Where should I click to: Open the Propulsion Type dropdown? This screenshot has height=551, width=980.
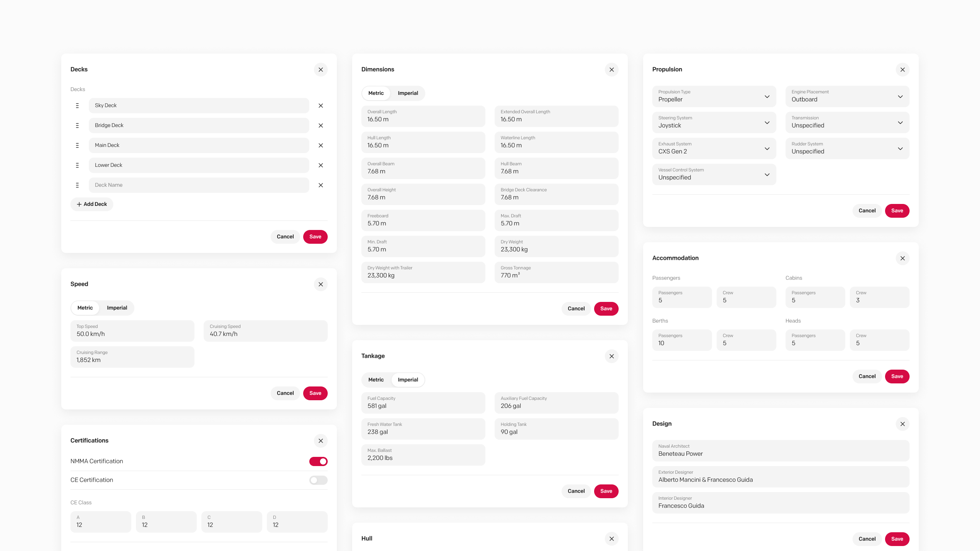(x=714, y=96)
